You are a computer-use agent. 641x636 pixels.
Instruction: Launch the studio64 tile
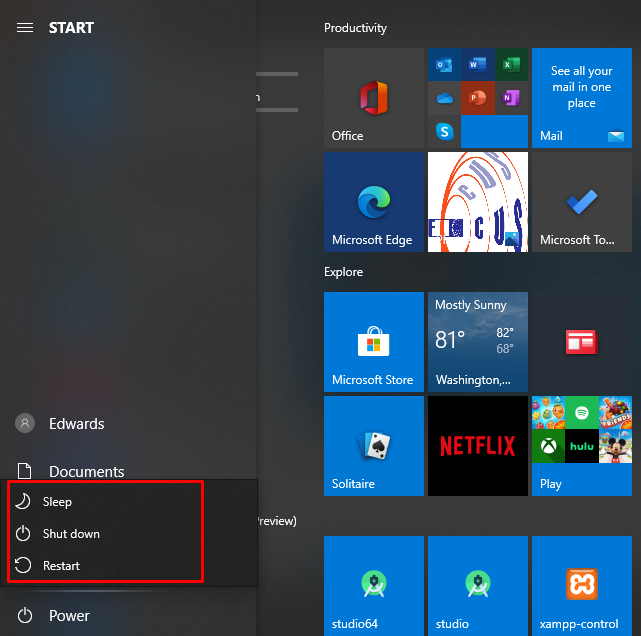click(x=374, y=586)
